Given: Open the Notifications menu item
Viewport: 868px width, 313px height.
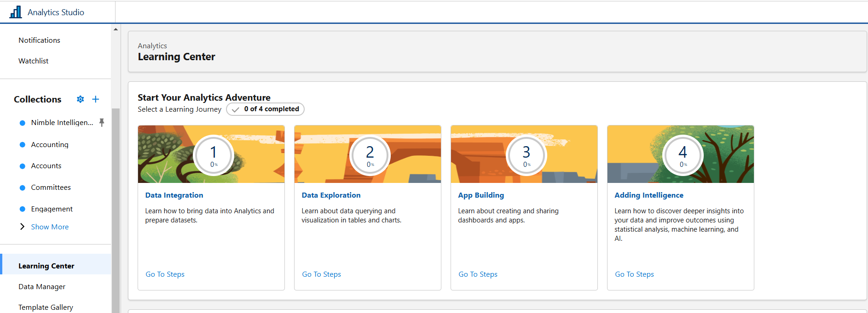Looking at the screenshot, I should 39,40.
